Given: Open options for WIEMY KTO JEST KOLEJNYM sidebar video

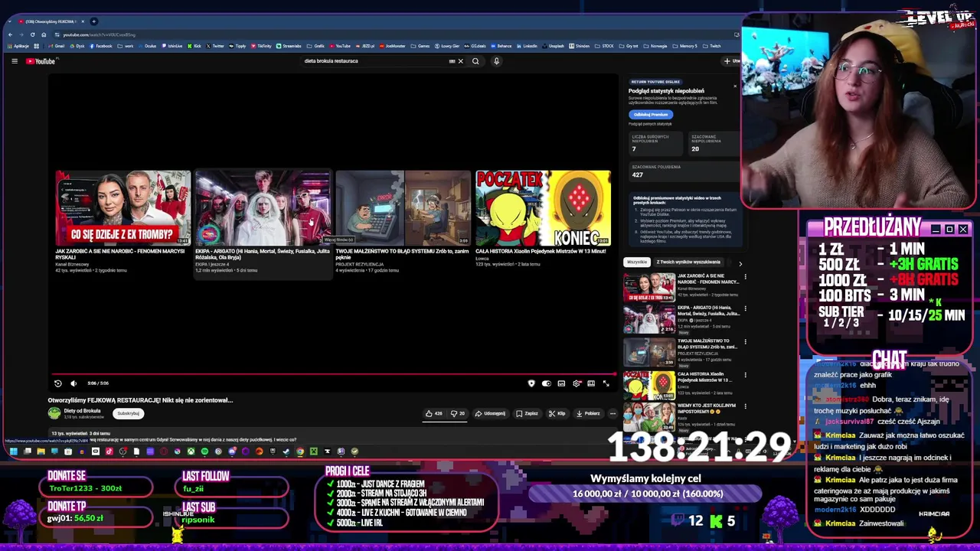Looking at the screenshot, I should 745,408.
